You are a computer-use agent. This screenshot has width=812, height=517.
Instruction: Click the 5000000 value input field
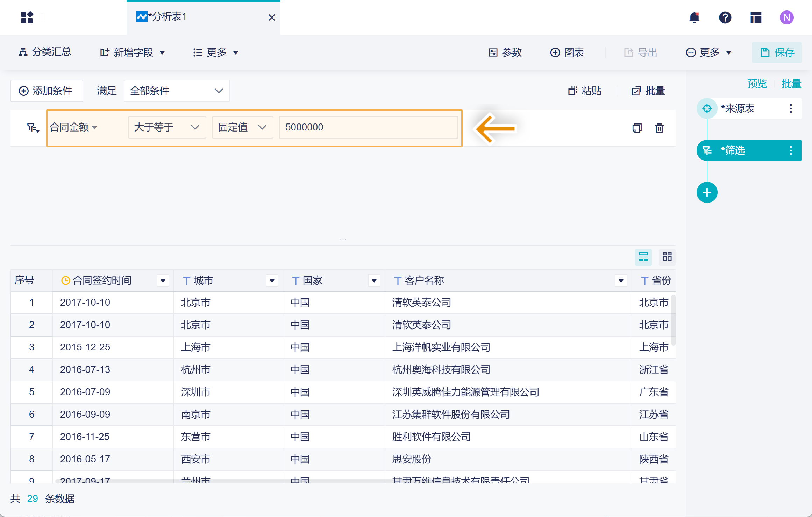pyautogui.click(x=368, y=127)
